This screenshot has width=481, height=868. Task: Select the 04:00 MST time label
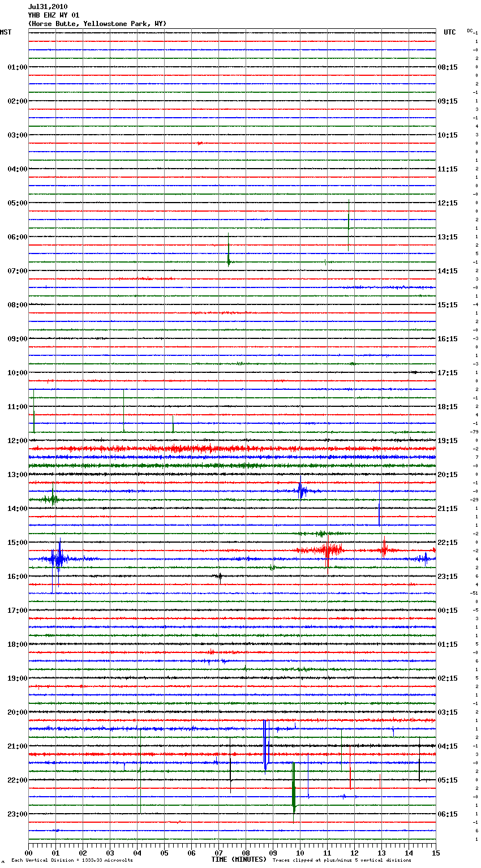tap(17, 169)
